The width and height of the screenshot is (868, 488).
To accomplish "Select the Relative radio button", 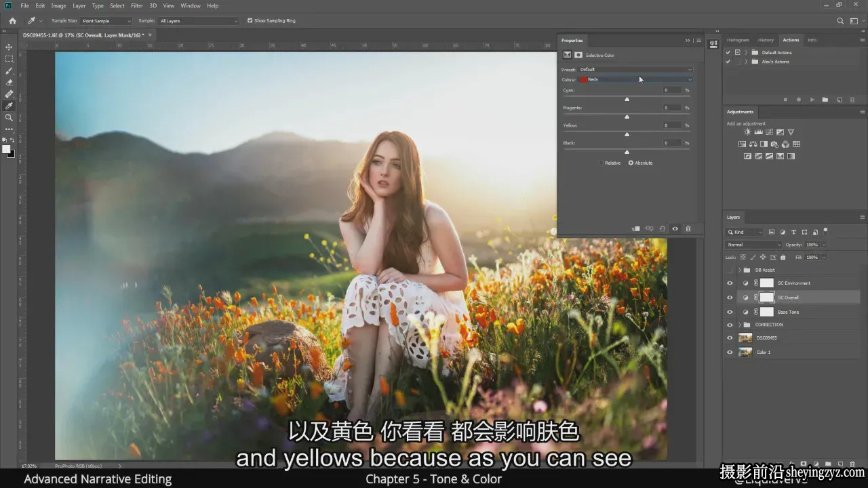I will (601, 163).
